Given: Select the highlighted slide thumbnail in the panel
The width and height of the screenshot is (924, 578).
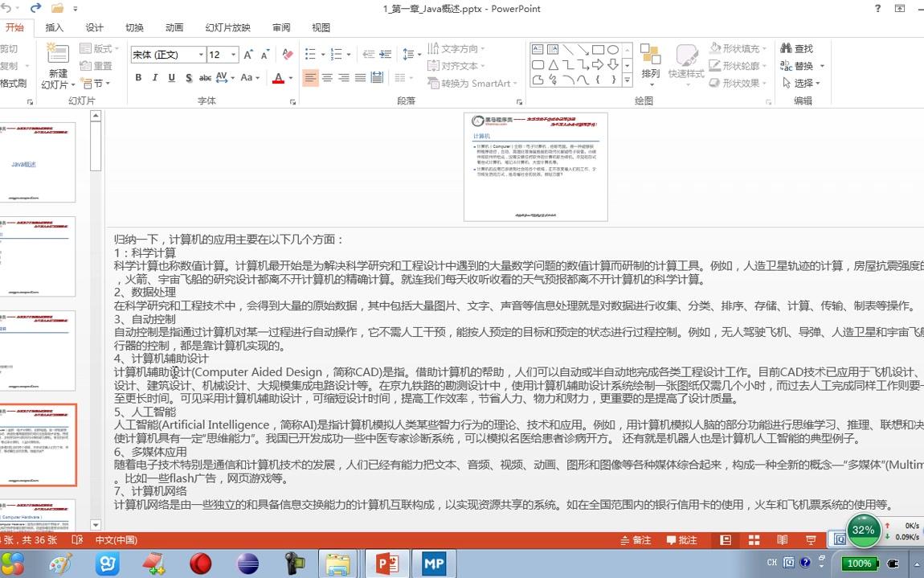Looking at the screenshot, I should click(x=39, y=445).
